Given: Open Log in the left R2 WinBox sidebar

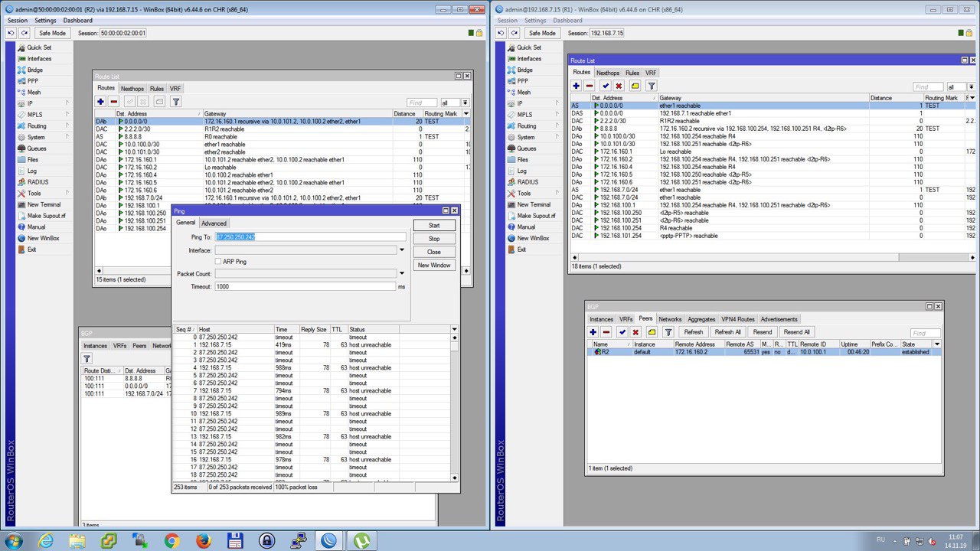Looking at the screenshot, I should pyautogui.click(x=31, y=171).
